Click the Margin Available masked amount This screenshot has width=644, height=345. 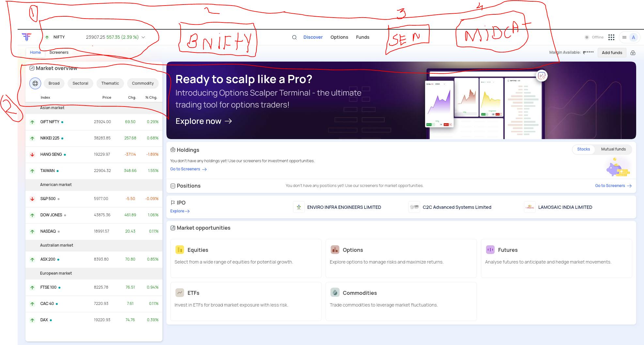coord(588,52)
